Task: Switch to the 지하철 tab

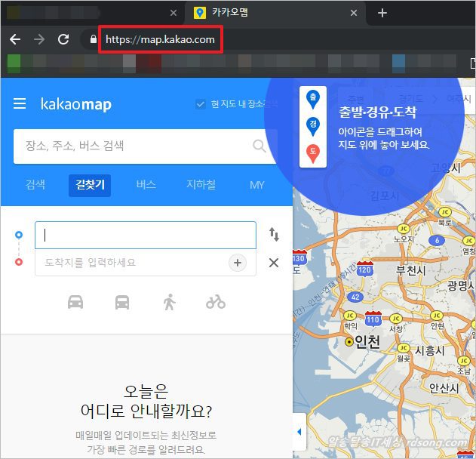Action: point(201,185)
